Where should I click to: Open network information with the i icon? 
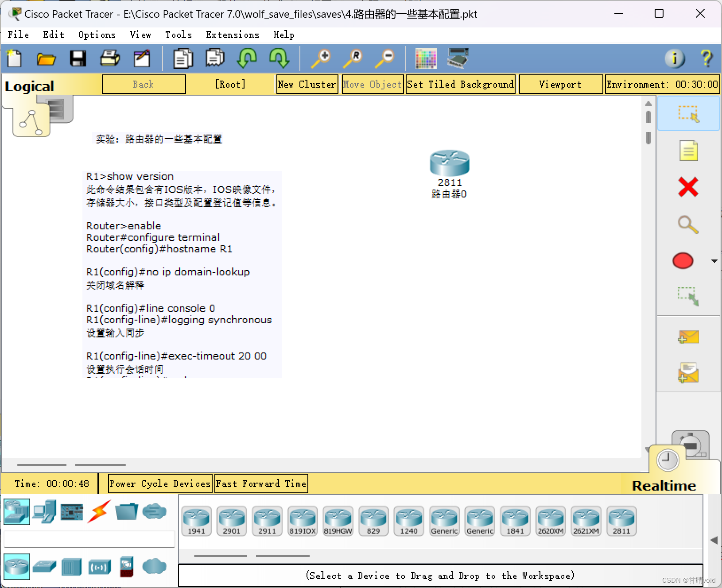pyautogui.click(x=675, y=58)
